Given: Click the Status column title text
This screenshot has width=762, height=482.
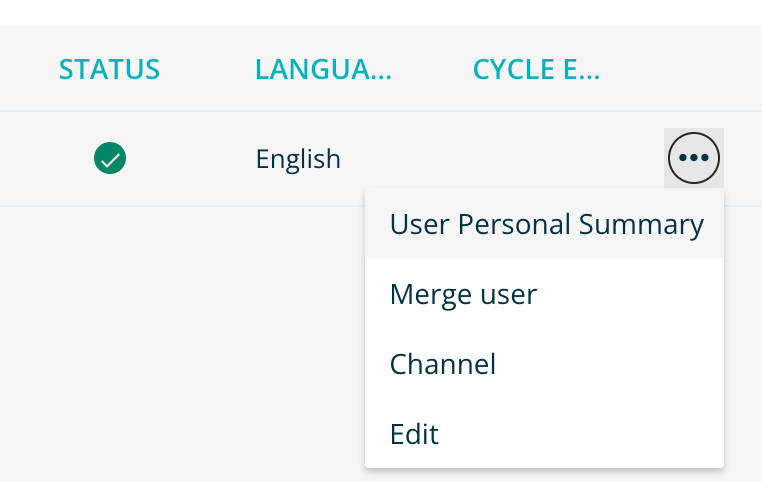Looking at the screenshot, I should coord(110,70).
